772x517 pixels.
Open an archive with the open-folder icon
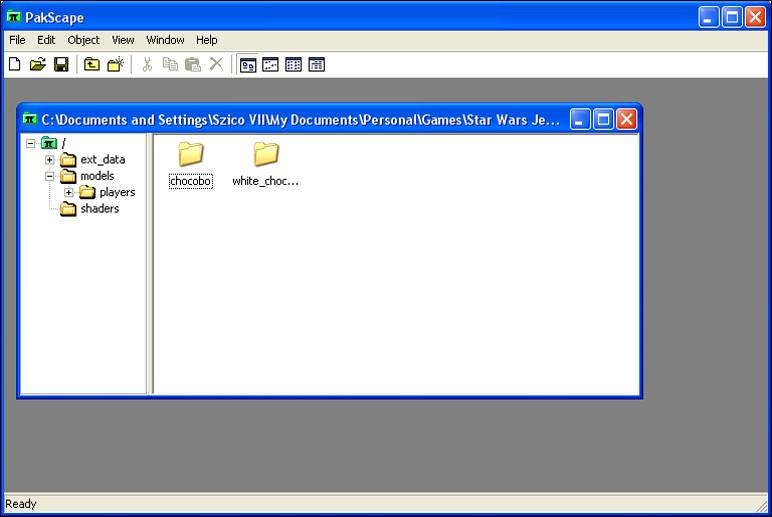pyautogui.click(x=37, y=65)
